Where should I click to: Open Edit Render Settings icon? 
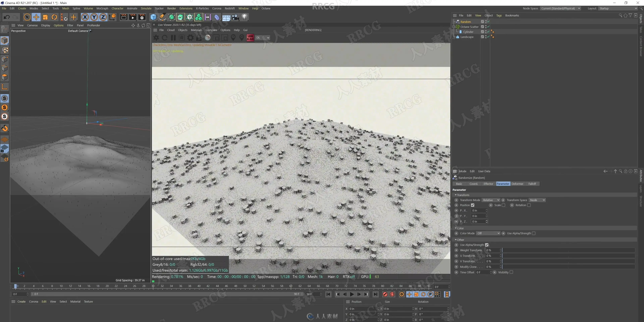click(142, 17)
